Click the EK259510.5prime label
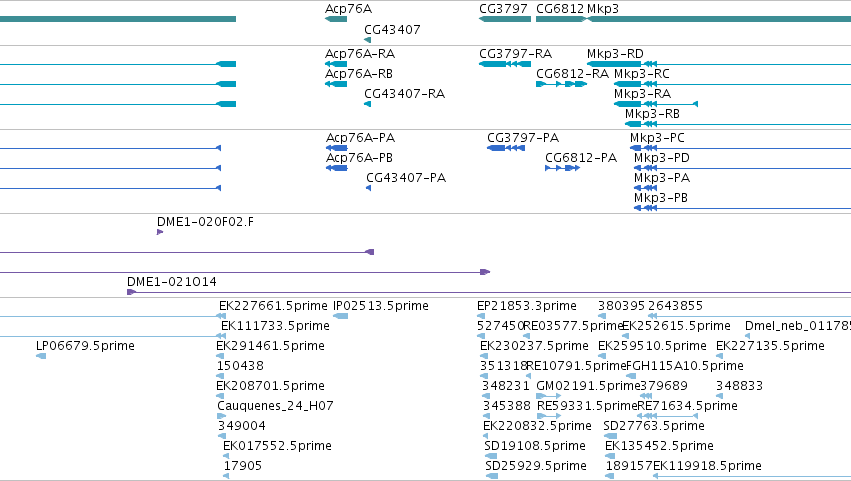Screen dimensions: 851x481 [x=652, y=346]
